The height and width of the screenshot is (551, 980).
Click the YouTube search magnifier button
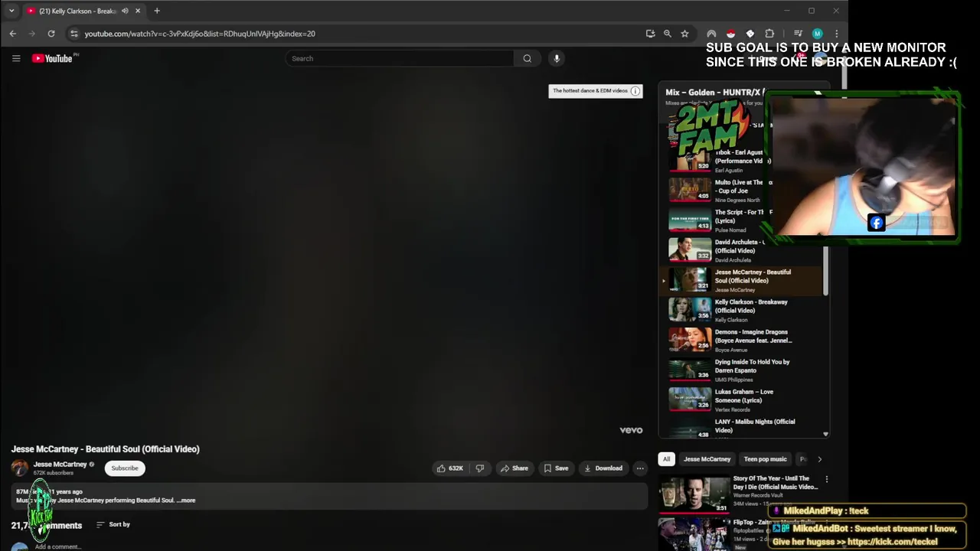527,58
